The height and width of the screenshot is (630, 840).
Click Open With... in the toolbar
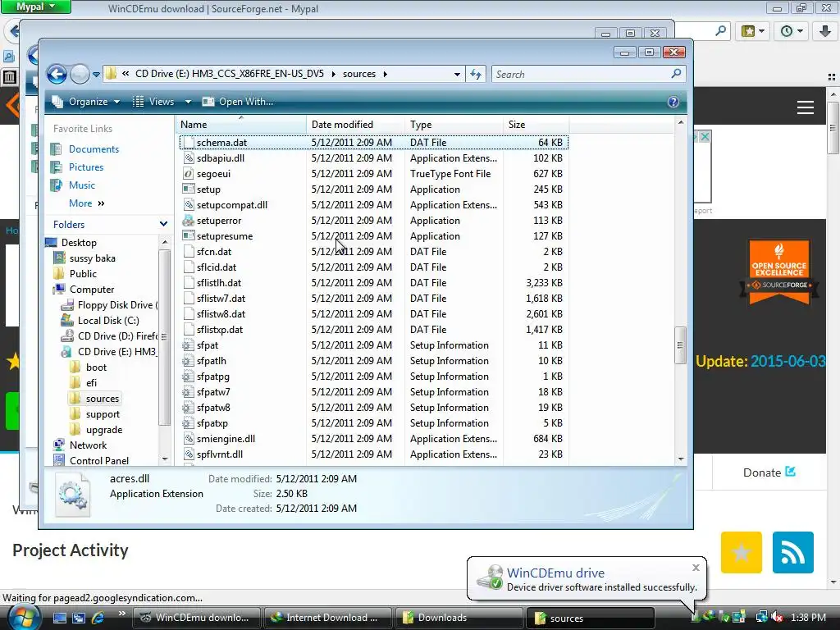coord(238,102)
